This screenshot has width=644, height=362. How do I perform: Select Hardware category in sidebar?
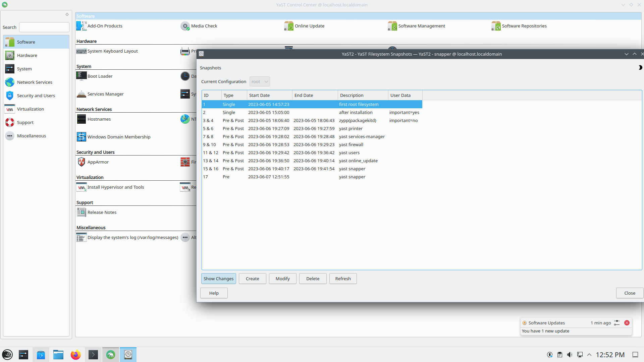[36, 55]
